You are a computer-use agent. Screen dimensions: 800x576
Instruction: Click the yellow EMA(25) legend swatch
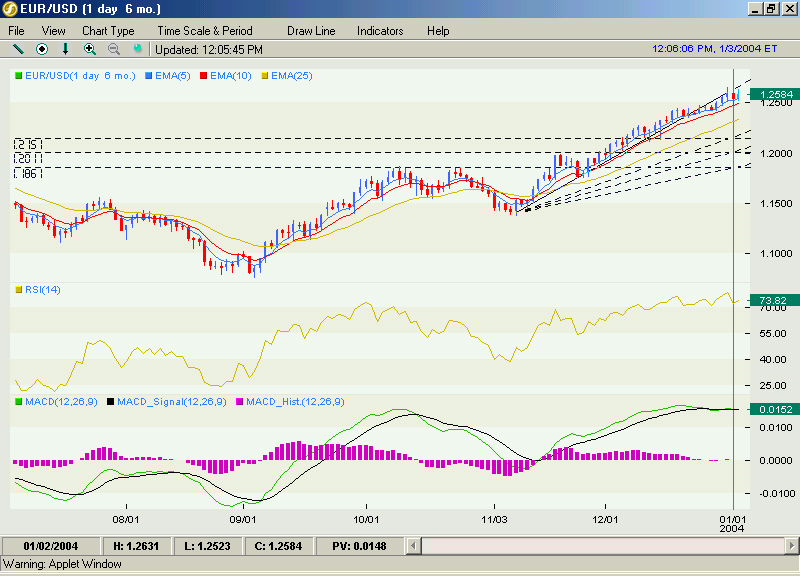click(264, 76)
